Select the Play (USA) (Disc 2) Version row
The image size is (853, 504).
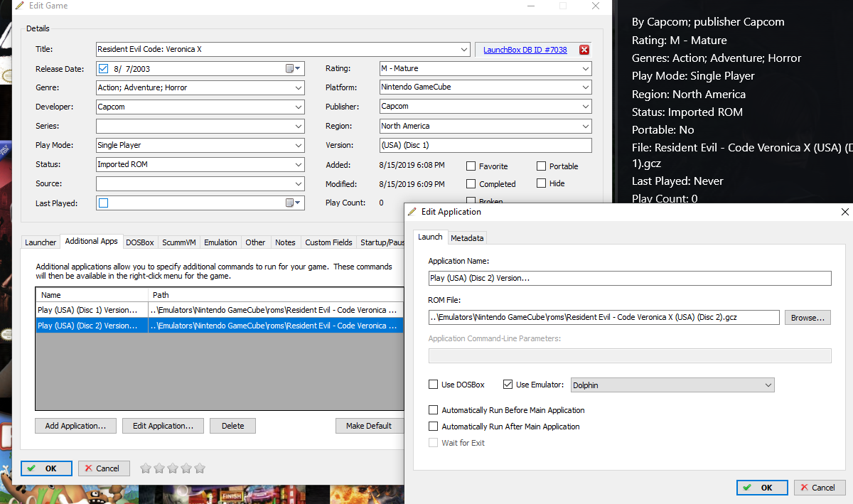[x=219, y=326]
